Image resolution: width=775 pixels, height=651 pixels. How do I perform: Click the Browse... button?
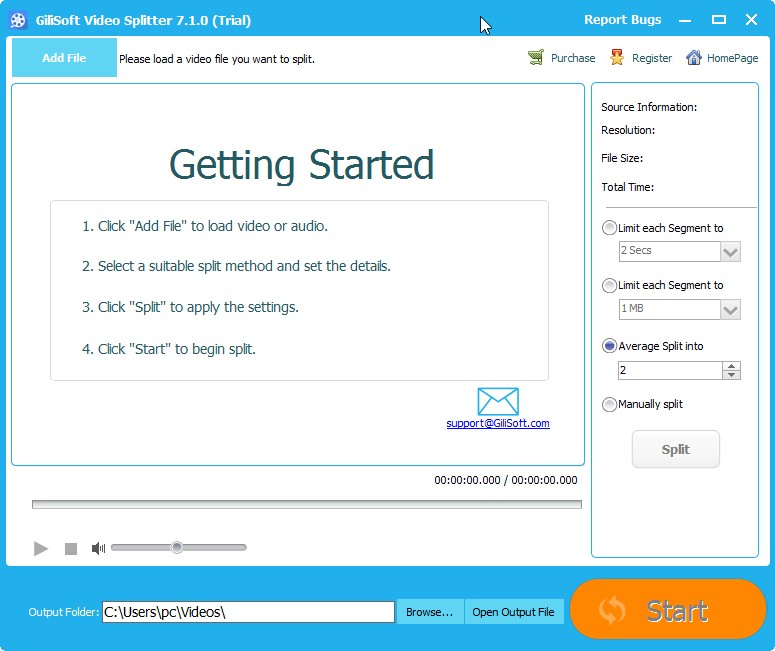(x=430, y=612)
